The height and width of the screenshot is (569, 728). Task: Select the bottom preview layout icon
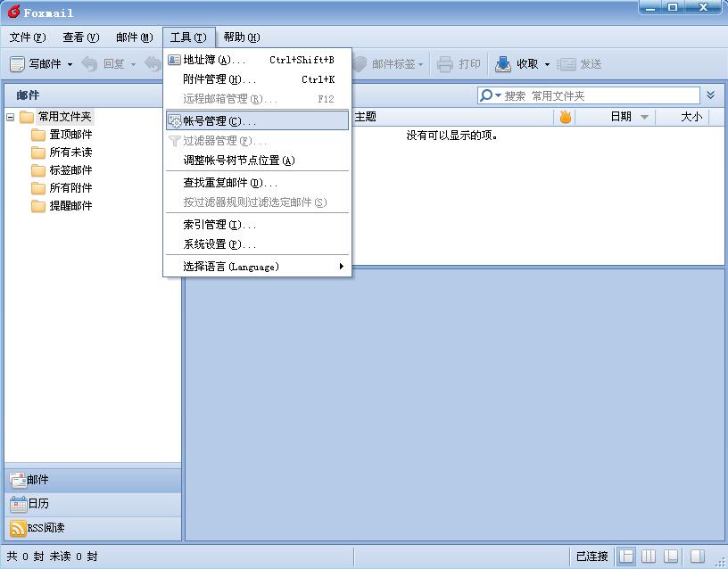(x=671, y=556)
